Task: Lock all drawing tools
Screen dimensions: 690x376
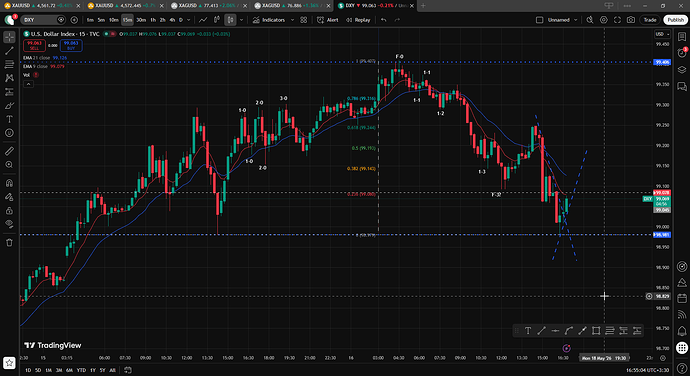Action: pos(9,210)
